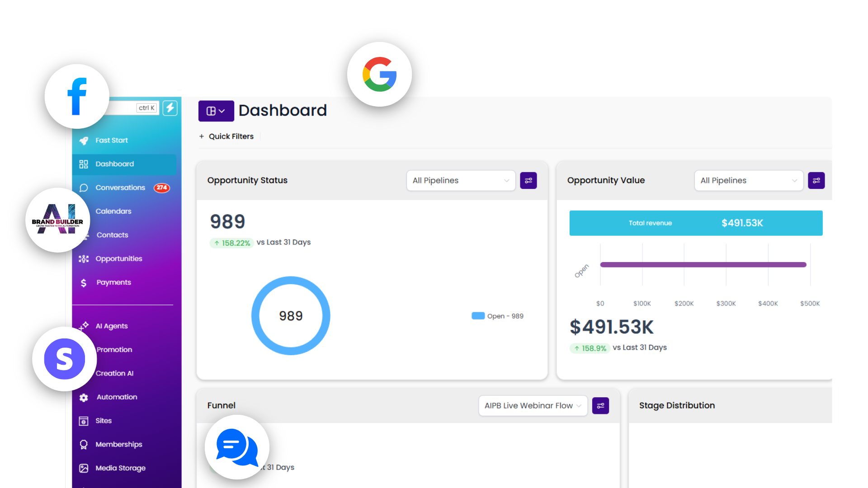Image resolution: width=868 pixels, height=488 pixels.
Task: Open Conversations in the sidebar
Action: (120, 188)
